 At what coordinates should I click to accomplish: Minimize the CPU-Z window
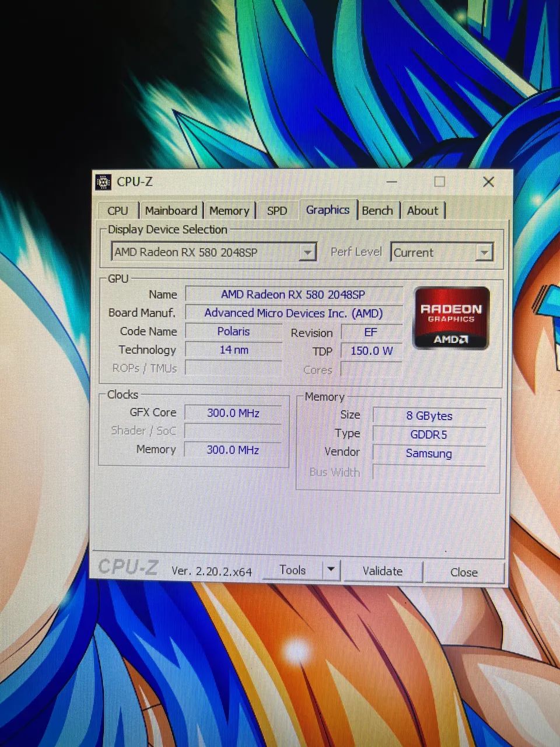click(x=391, y=182)
